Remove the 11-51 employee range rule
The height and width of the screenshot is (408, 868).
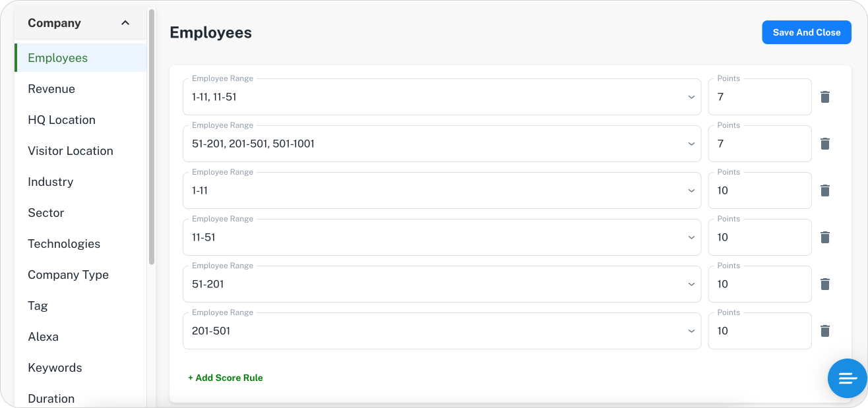(824, 237)
